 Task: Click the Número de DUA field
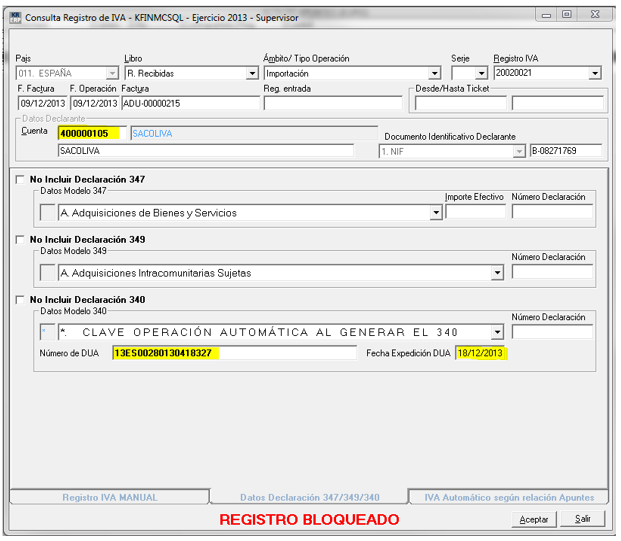234,353
